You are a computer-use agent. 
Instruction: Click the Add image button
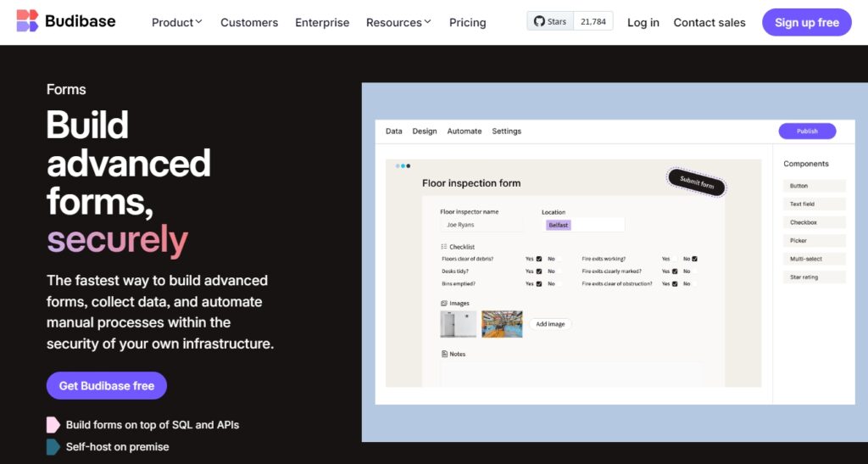pos(550,324)
